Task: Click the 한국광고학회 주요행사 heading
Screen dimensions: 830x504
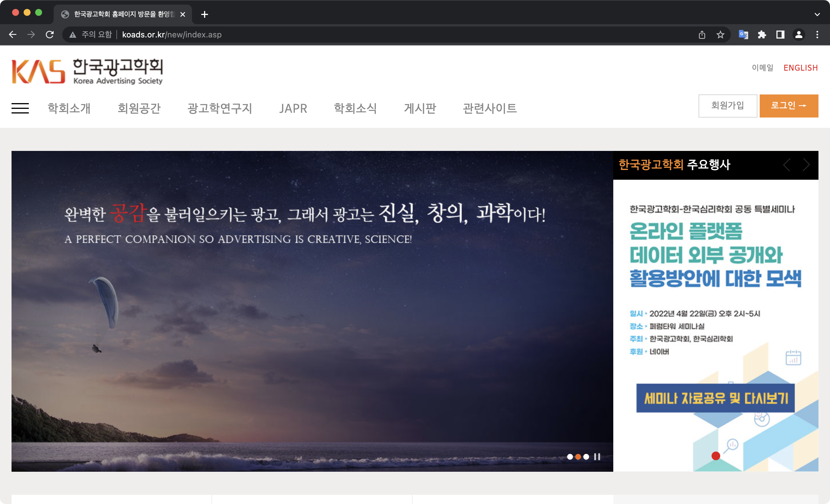Action: click(x=674, y=165)
